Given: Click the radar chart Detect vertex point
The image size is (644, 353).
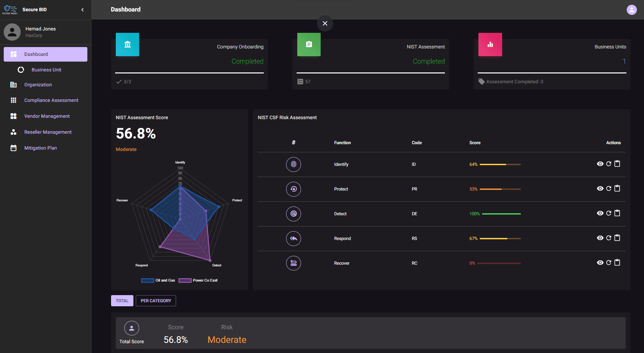Looking at the screenshot, I should pyautogui.click(x=210, y=260).
